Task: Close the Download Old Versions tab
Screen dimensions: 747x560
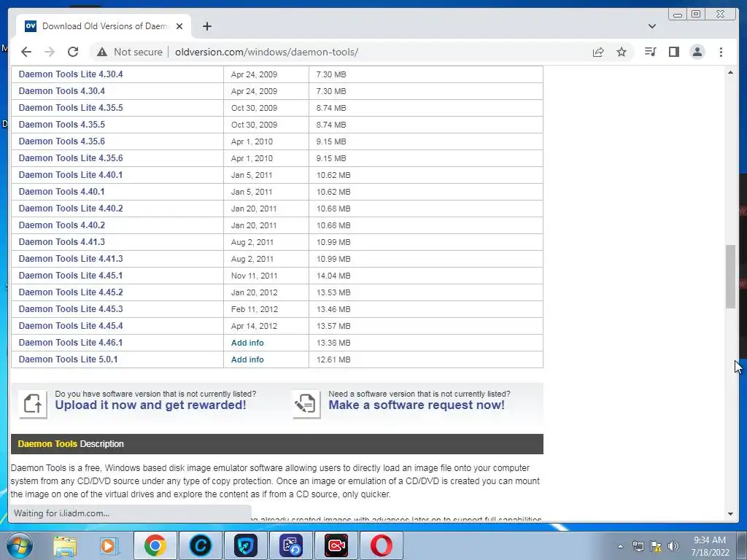Action: tap(179, 26)
